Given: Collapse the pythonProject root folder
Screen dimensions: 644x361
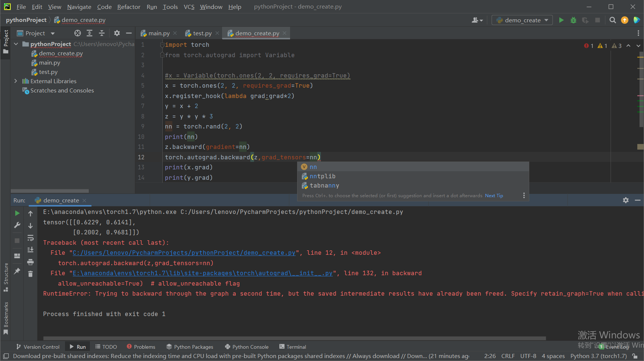Looking at the screenshot, I should tap(16, 44).
